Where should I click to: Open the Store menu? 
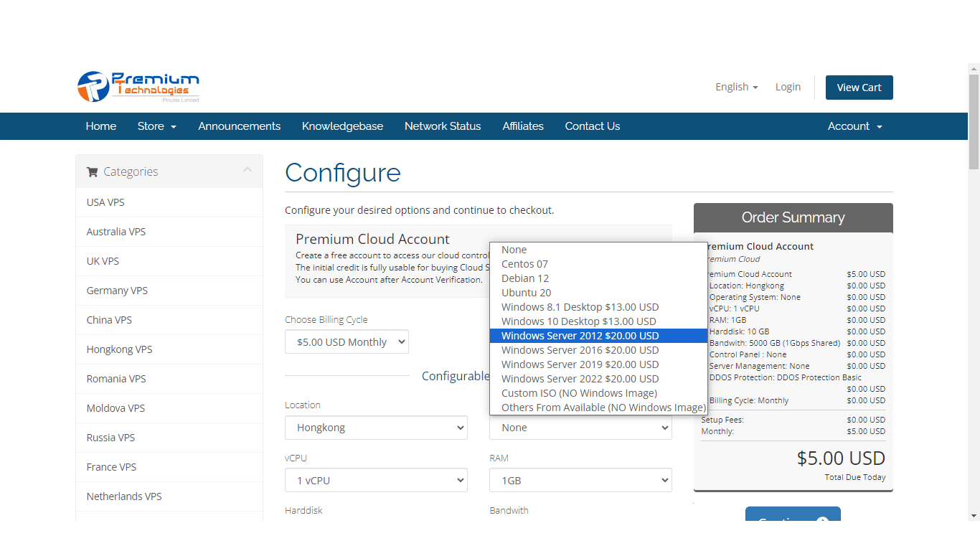point(156,126)
